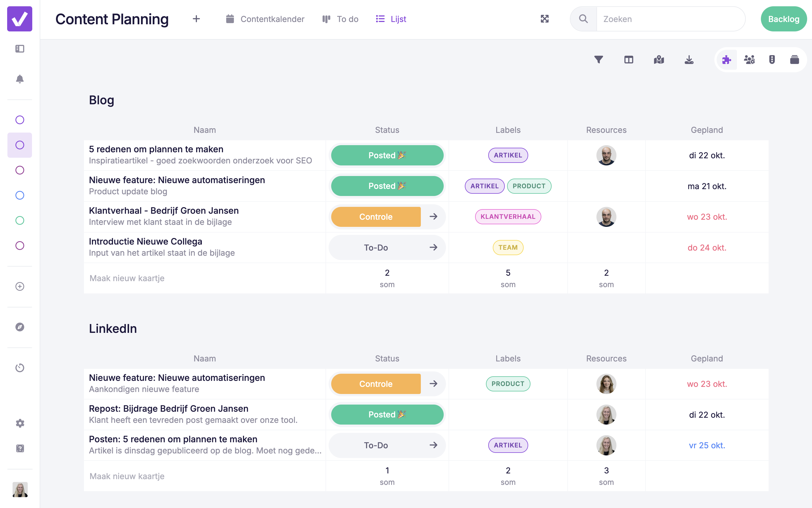The width and height of the screenshot is (812, 508).
Task: Advance Posten 5 redenen To-Do arrow
Action: (433, 445)
